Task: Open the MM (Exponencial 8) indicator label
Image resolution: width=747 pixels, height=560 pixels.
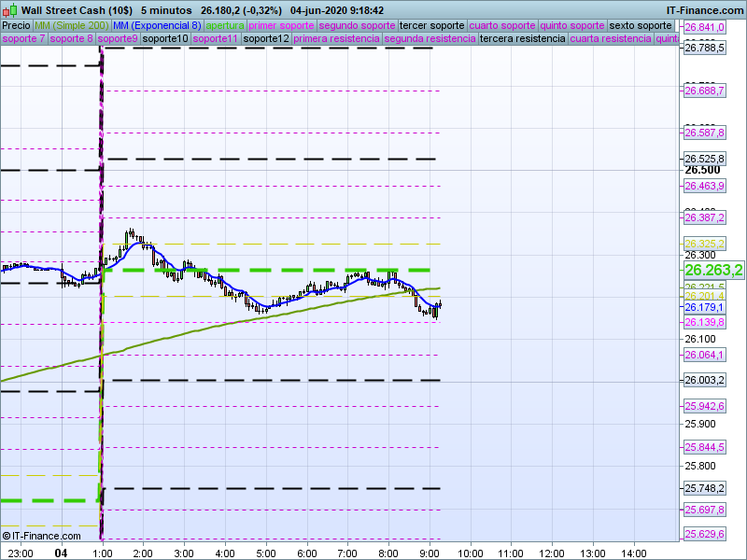Action: [150, 25]
